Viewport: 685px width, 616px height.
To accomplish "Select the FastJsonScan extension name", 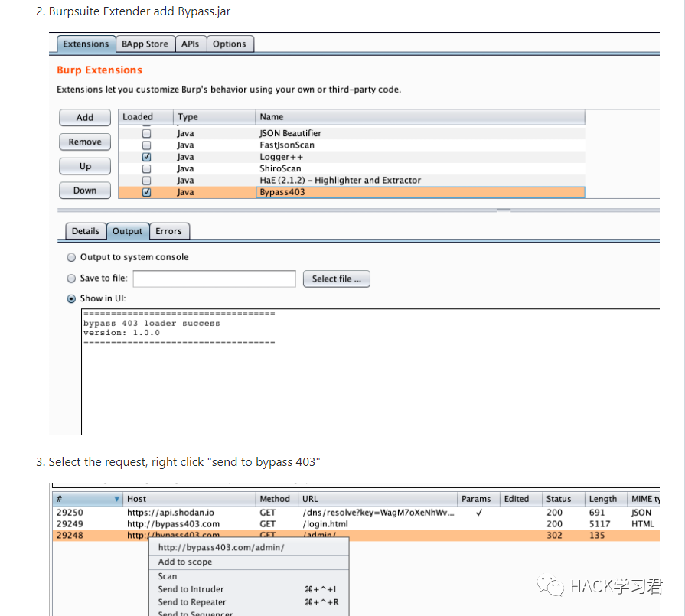I will (287, 145).
